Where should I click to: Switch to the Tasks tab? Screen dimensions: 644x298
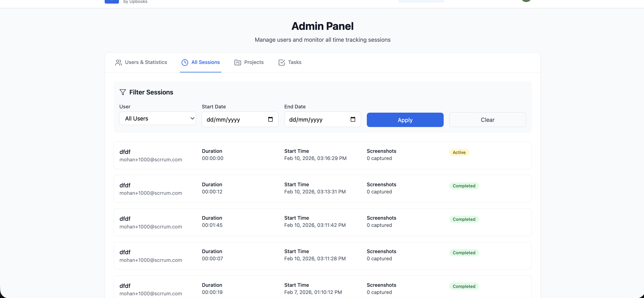tap(294, 62)
